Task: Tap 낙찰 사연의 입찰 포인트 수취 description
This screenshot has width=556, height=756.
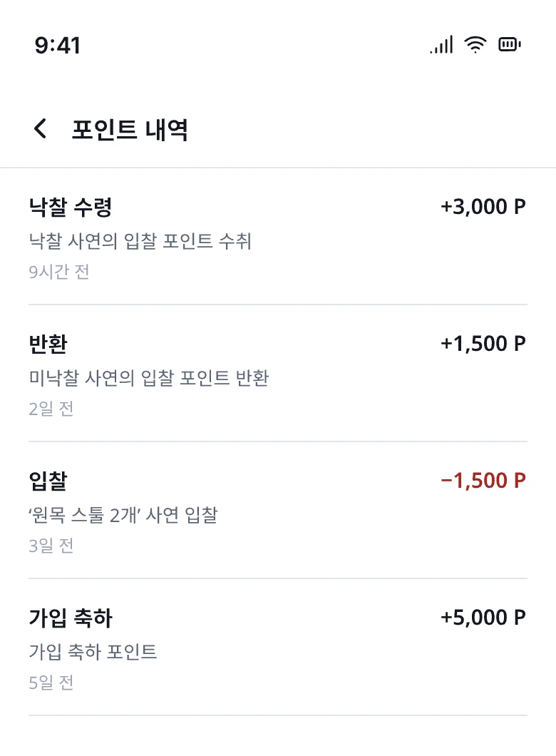Action: tap(140, 240)
